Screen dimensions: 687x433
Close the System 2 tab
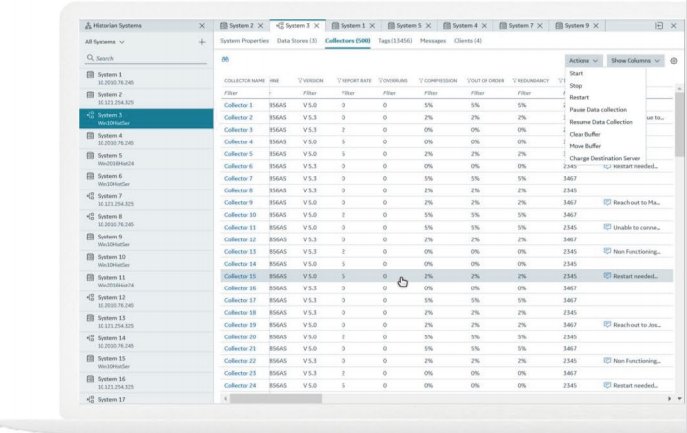[261, 26]
